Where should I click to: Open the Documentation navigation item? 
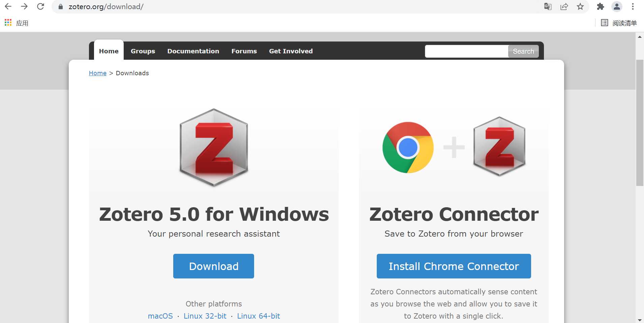point(193,51)
